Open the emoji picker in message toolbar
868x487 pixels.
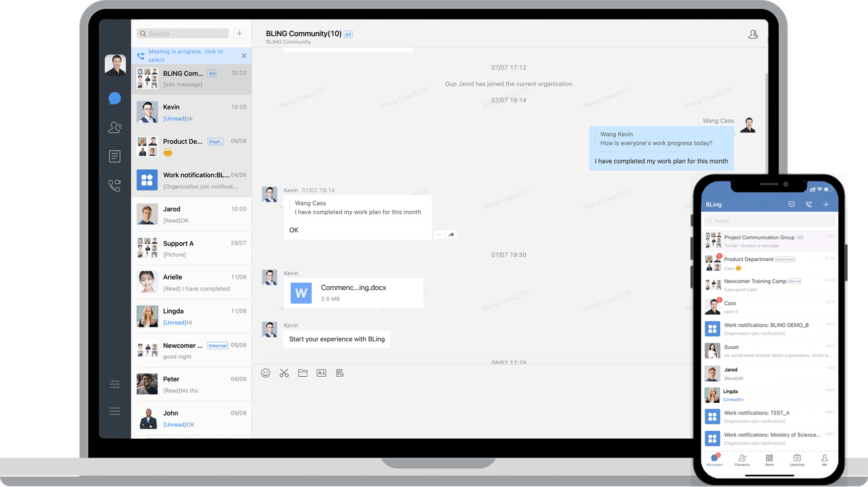[266, 373]
